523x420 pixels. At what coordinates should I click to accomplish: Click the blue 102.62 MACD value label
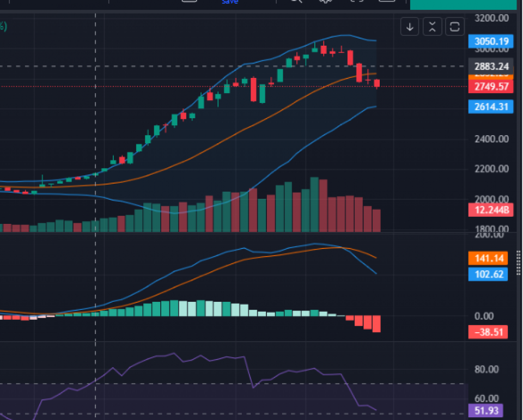point(488,274)
